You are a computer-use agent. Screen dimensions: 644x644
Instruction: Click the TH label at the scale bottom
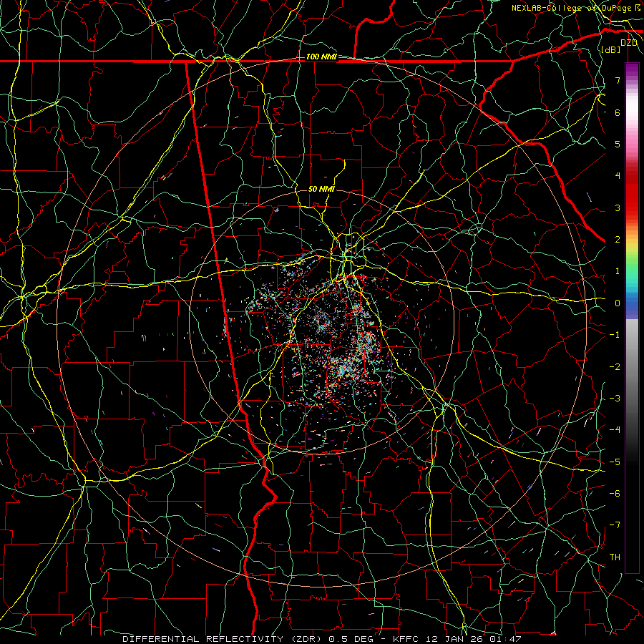(615, 557)
